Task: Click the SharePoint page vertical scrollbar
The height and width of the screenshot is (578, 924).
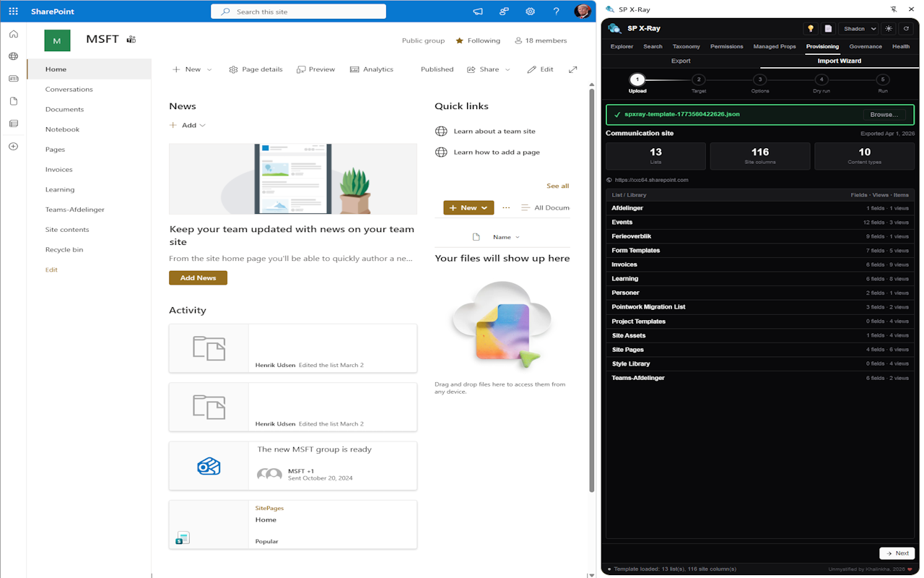Action: pyautogui.click(x=593, y=289)
